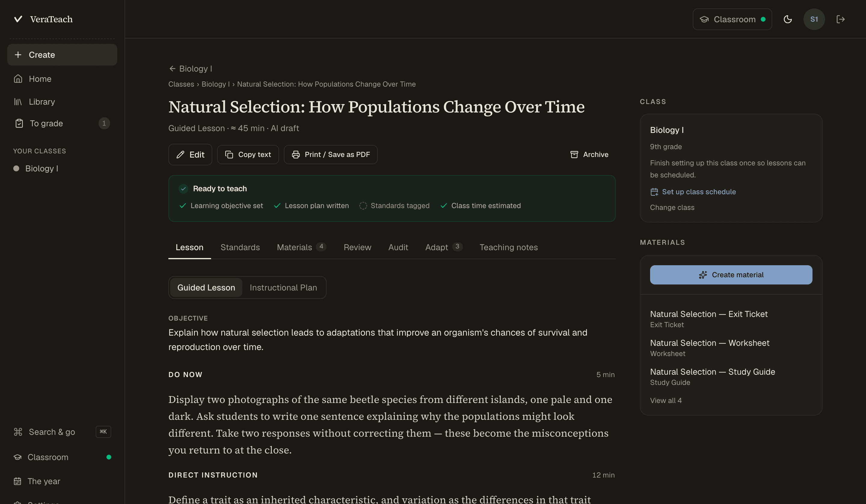Click Set up class schedule link
866x504 pixels.
(x=693, y=192)
